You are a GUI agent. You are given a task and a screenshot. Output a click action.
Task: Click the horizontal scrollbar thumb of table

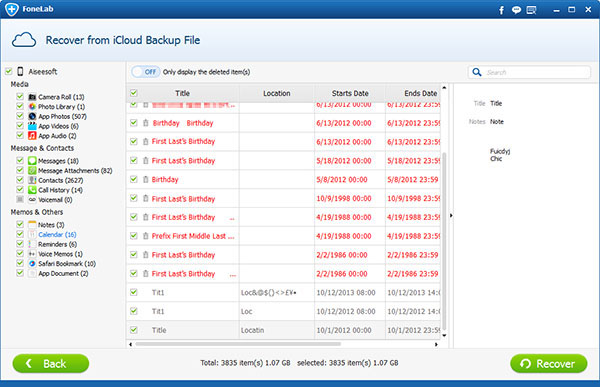(x=238, y=344)
